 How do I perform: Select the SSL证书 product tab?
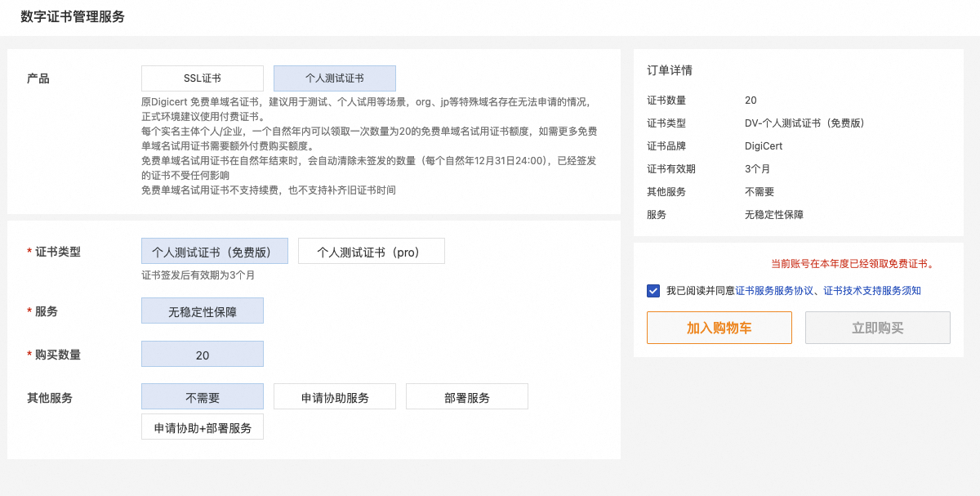[202, 78]
